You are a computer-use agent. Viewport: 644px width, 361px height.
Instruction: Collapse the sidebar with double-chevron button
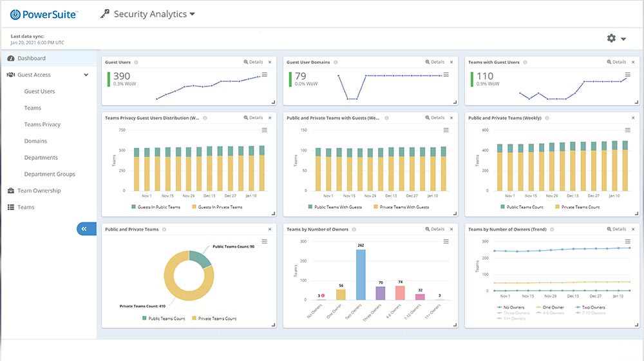click(x=86, y=229)
